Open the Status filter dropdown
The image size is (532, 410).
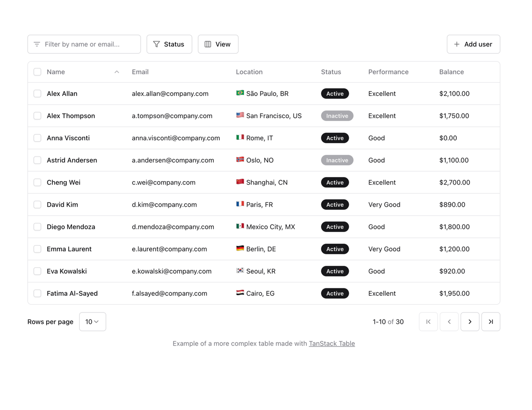point(169,44)
